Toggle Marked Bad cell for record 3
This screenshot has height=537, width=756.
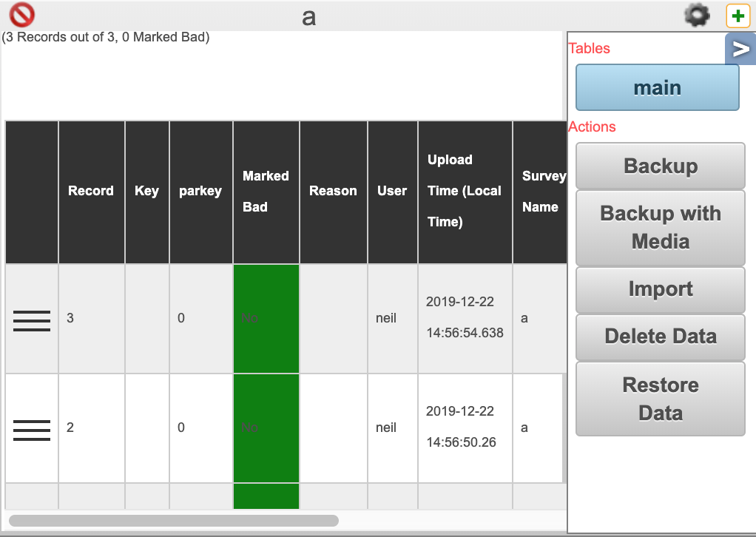tap(266, 319)
